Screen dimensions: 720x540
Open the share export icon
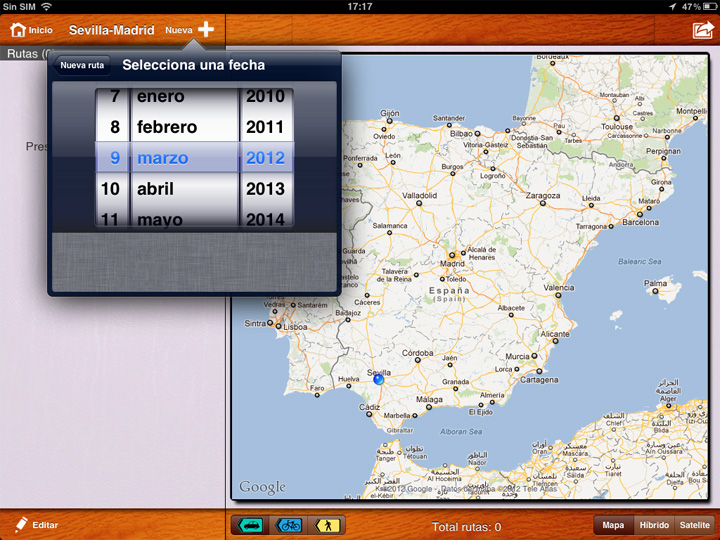702,30
